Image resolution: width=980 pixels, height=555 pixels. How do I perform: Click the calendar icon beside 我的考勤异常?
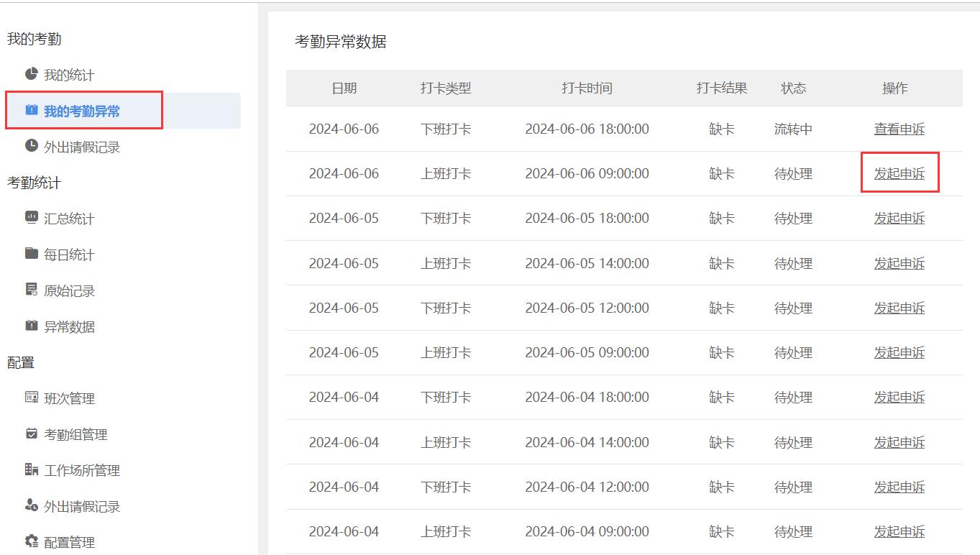pos(31,111)
